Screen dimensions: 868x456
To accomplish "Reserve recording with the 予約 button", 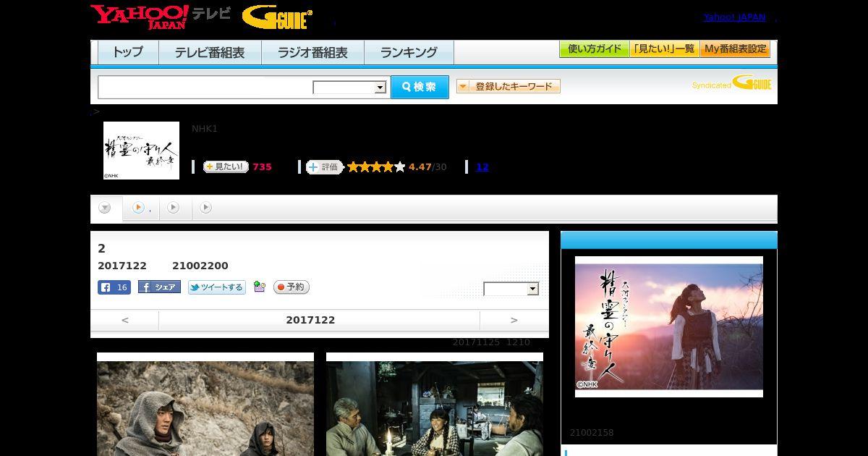I will tap(291, 287).
